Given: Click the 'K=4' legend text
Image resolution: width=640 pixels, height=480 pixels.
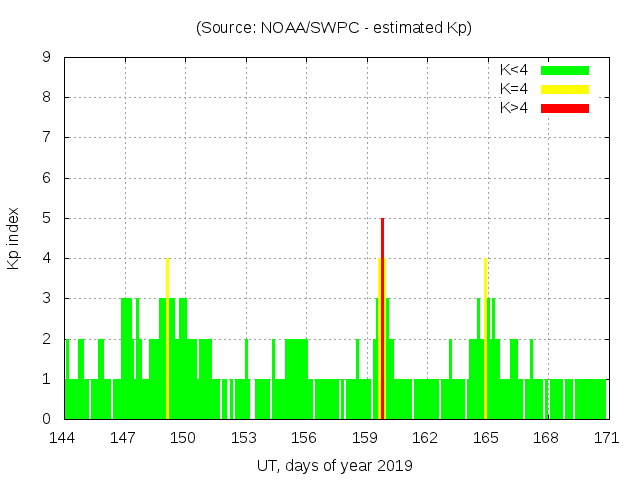Looking at the screenshot, I should tap(514, 89).
